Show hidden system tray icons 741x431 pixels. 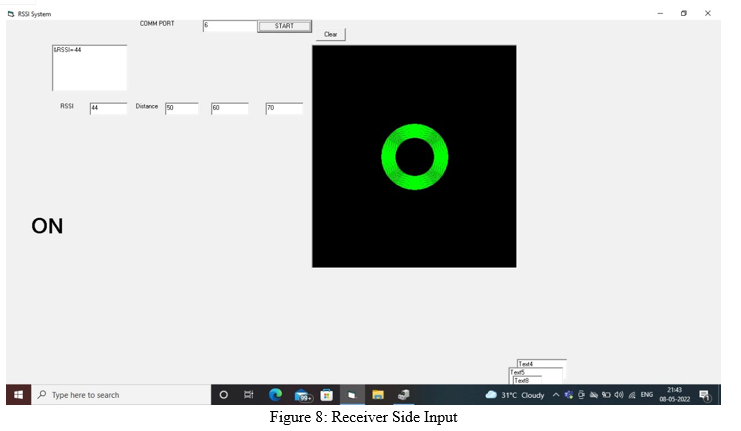point(556,395)
